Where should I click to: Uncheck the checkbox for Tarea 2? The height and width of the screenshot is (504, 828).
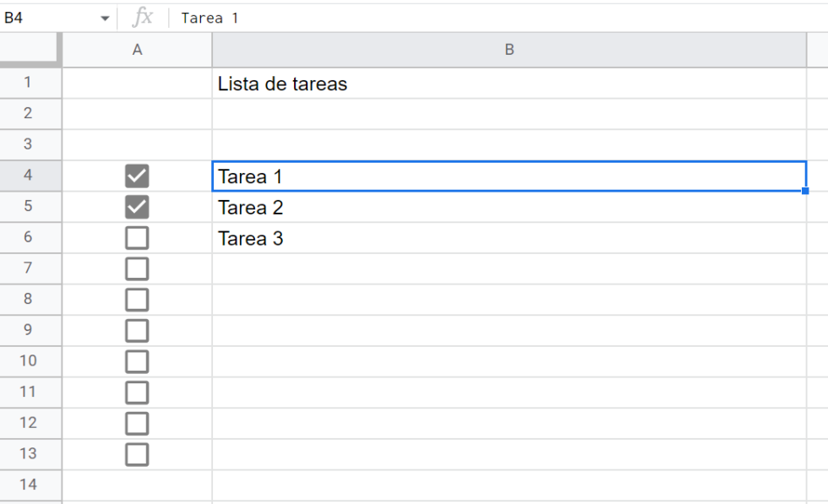click(137, 207)
